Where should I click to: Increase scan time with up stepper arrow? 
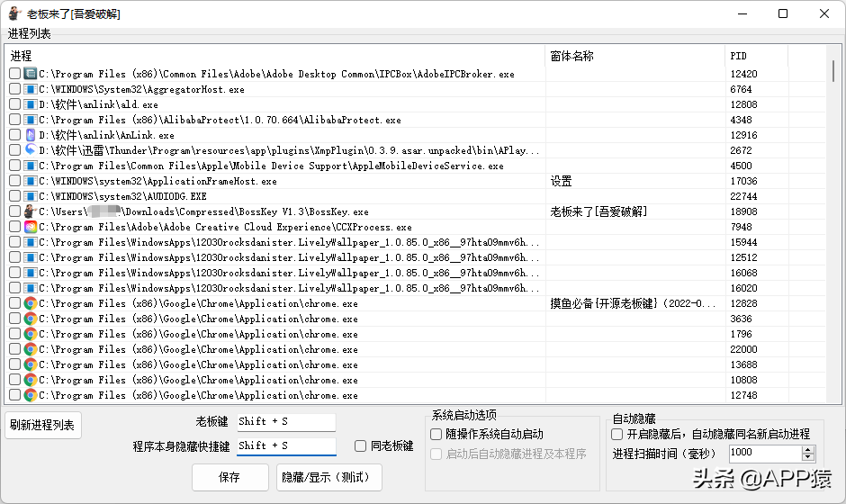tap(808, 449)
